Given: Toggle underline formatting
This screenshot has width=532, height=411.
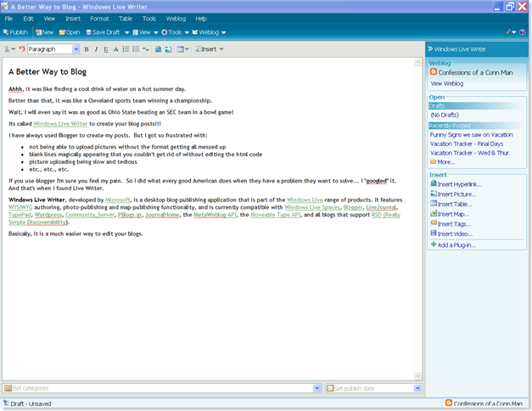Looking at the screenshot, I should click(106, 49).
